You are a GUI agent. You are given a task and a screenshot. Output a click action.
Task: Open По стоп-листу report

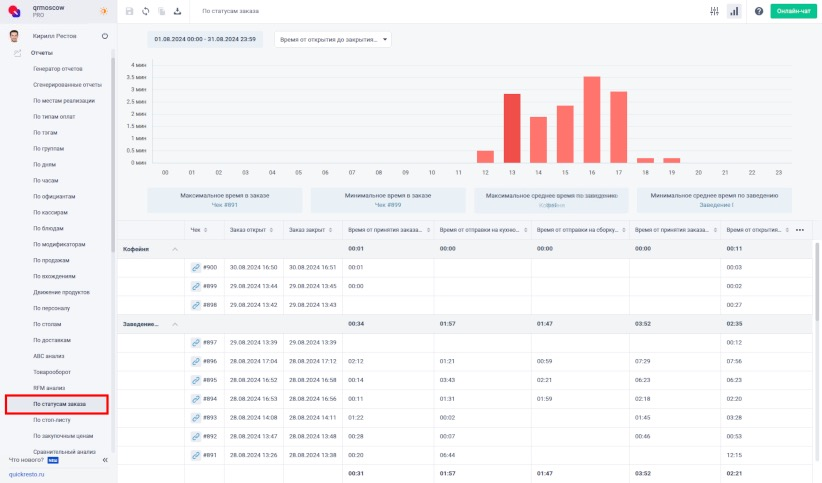click(x=51, y=420)
